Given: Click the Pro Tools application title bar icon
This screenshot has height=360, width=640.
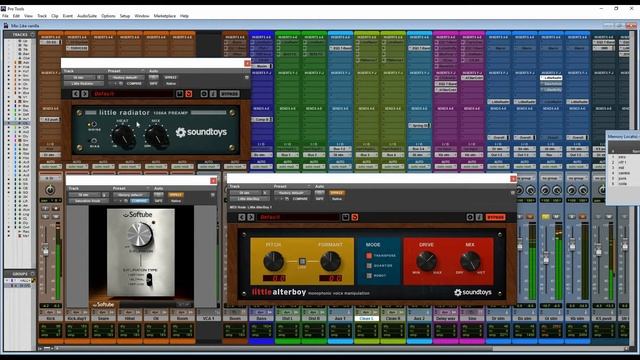Looking at the screenshot, I should (x=3, y=8).
